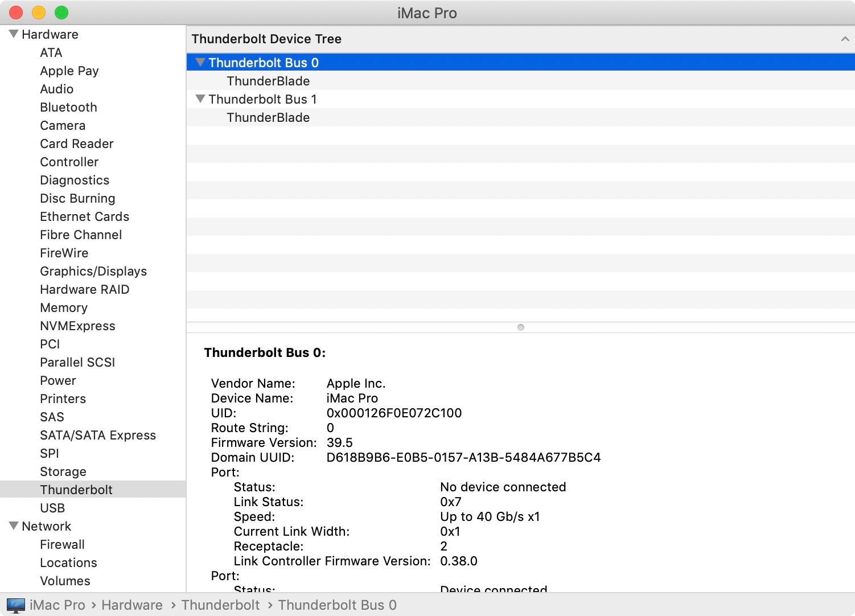Screen dimensions: 855x616
Task: Open Graphics/Displays information
Action: pos(93,271)
